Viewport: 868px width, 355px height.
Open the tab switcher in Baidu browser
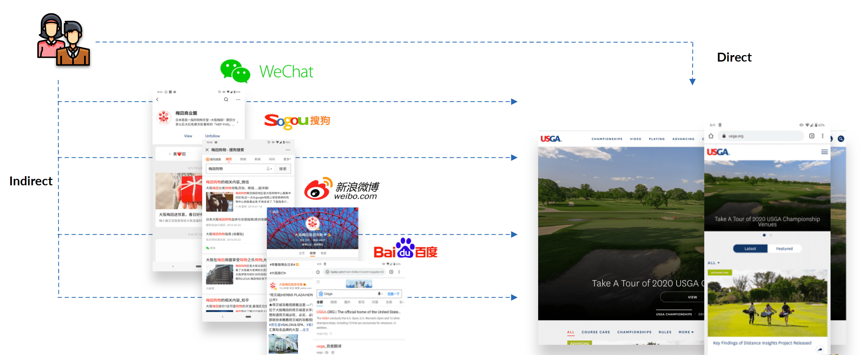pyautogui.click(x=391, y=272)
